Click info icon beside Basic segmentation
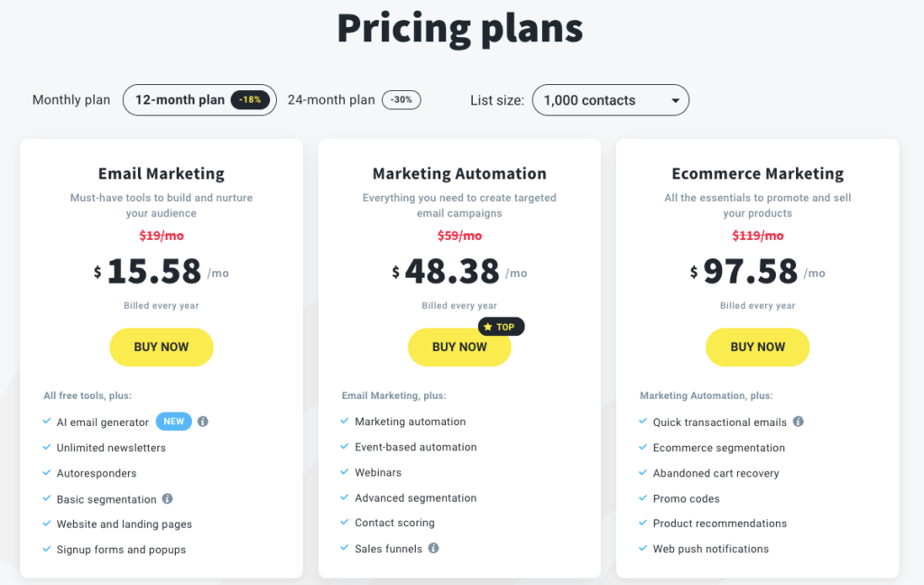924x585 pixels. coord(167,499)
